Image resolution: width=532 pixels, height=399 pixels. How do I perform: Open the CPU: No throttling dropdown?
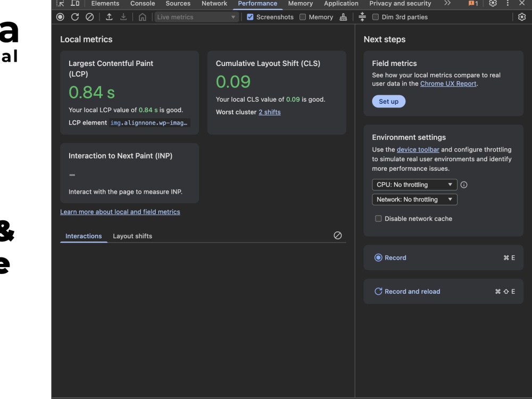coord(414,185)
